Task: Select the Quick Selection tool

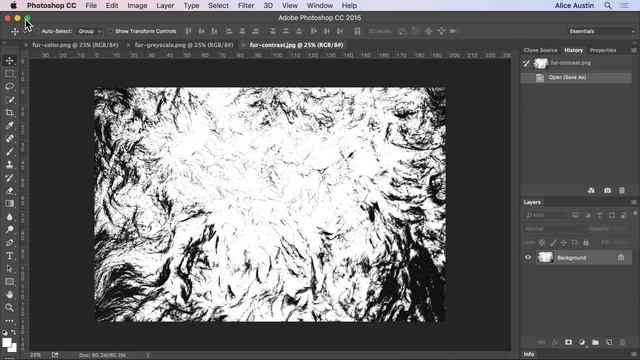Action: pyautogui.click(x=9, y=100)
